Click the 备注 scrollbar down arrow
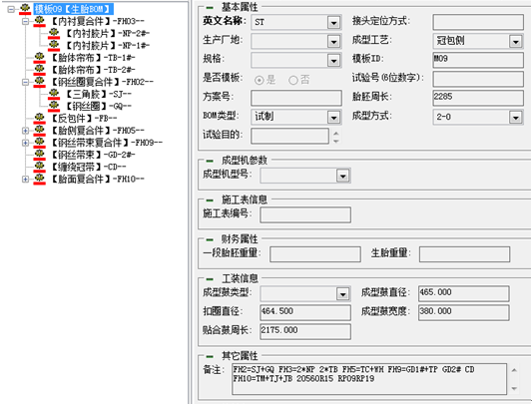 point(514,388)
